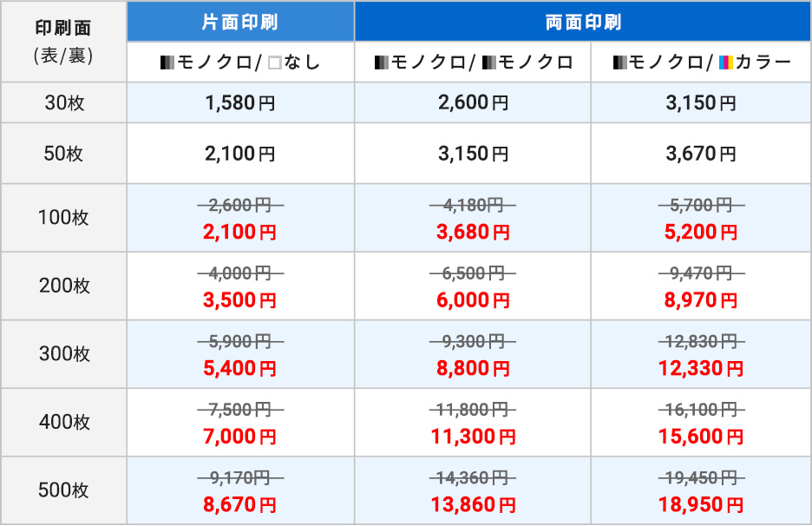Click the red 3,680円 discounted price
This screenshot has width=812, height=526.
[x=473, y=232]
